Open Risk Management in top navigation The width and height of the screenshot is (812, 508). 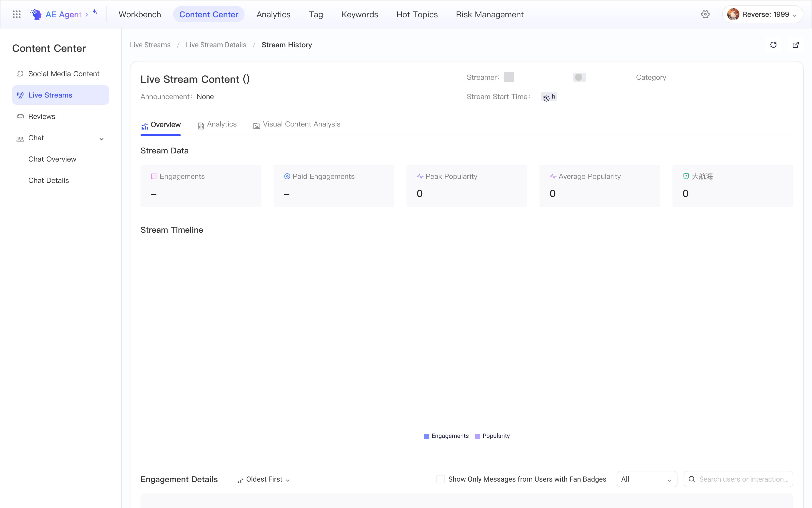[x=489, y=14]
